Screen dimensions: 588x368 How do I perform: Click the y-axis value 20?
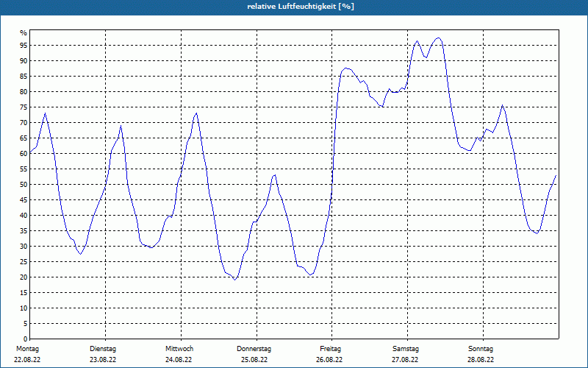[x=24, y=277]
